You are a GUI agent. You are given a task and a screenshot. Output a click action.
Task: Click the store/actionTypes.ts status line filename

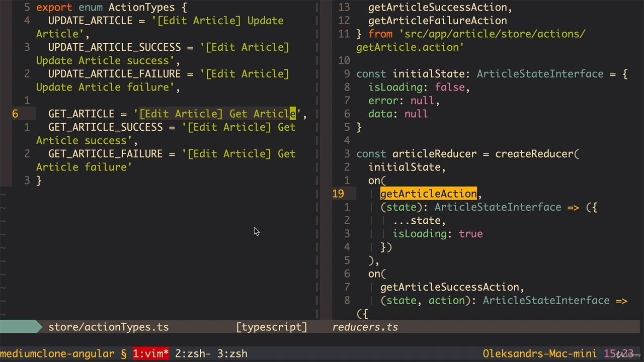point(109,327)
